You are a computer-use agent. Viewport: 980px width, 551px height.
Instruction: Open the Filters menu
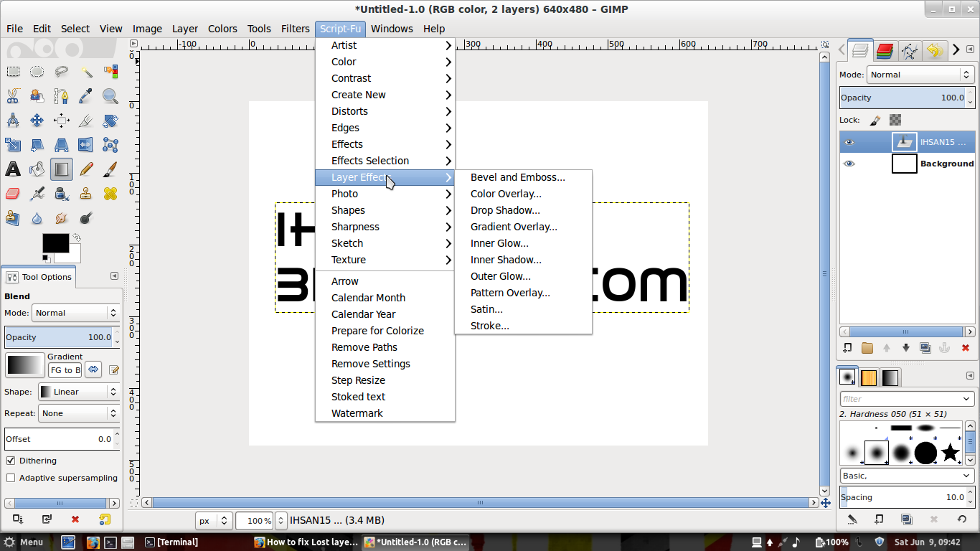click(296, 29)
